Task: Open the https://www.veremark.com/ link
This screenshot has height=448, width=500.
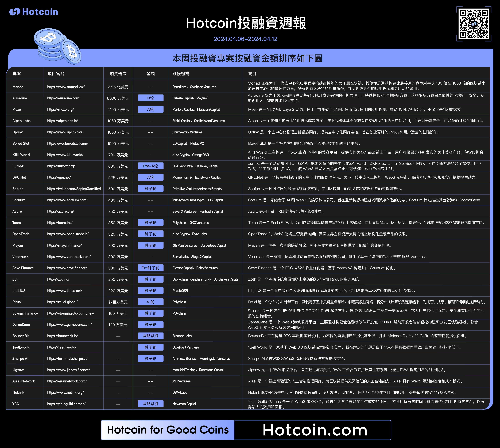Action: click(69, 257)
